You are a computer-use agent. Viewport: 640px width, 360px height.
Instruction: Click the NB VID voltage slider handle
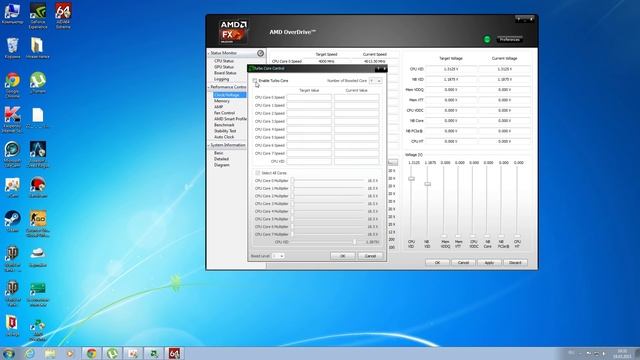(427, 184)
